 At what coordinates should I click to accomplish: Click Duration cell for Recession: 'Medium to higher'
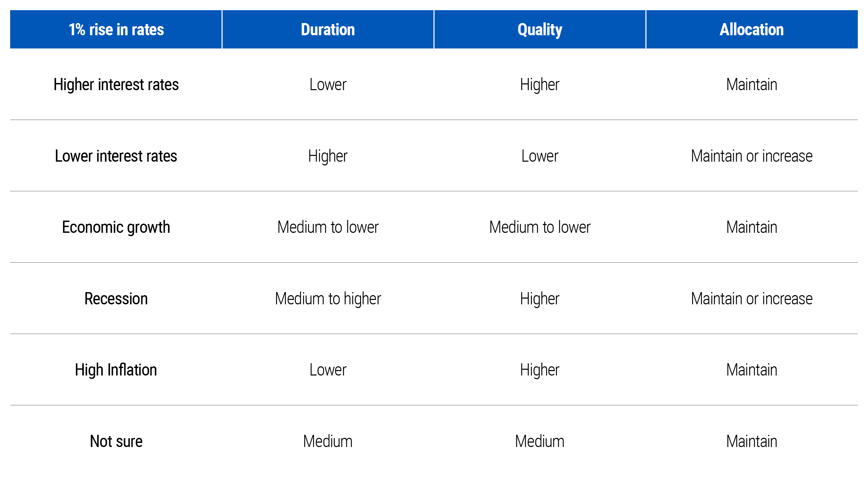point(328,299)
